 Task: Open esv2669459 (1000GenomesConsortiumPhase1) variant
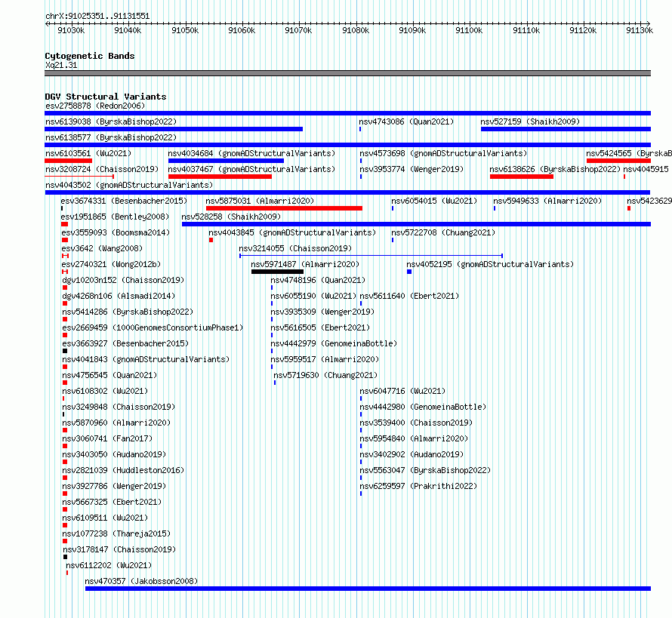153,327
